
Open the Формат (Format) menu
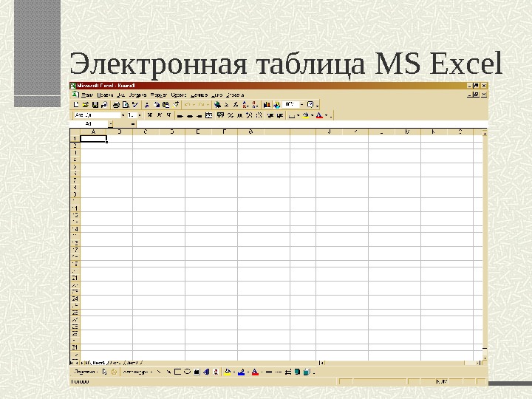[159, 95]
